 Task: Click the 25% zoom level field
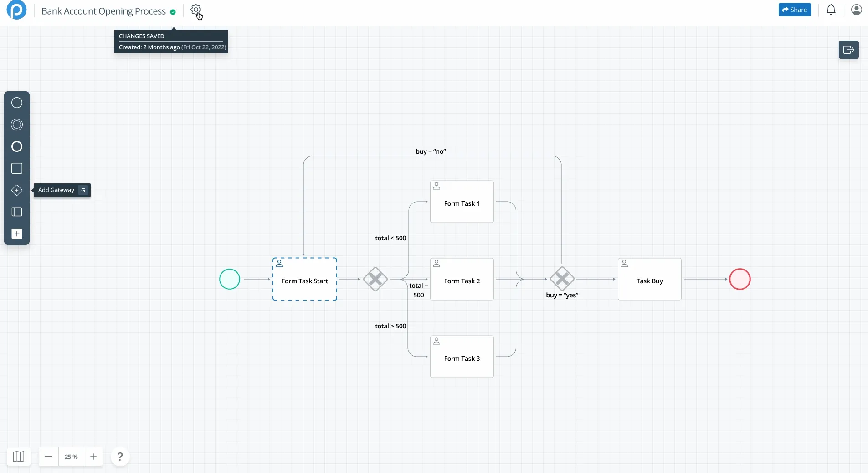pos(71,457)
